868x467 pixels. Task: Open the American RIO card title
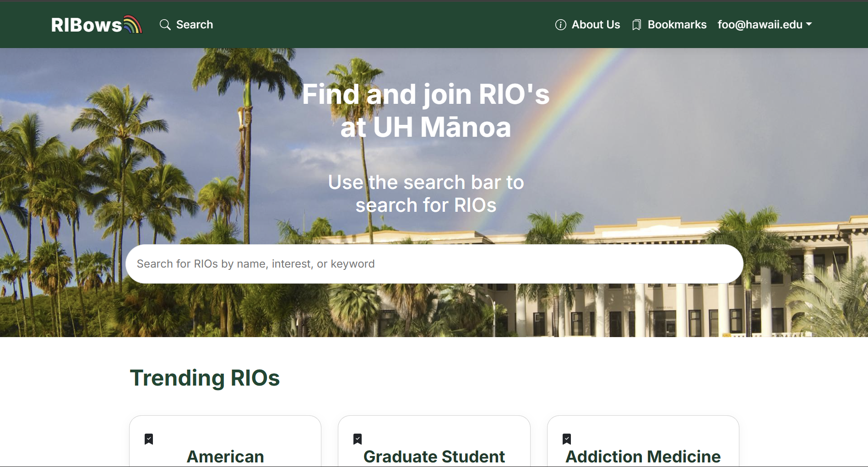(x=225, y=456)
